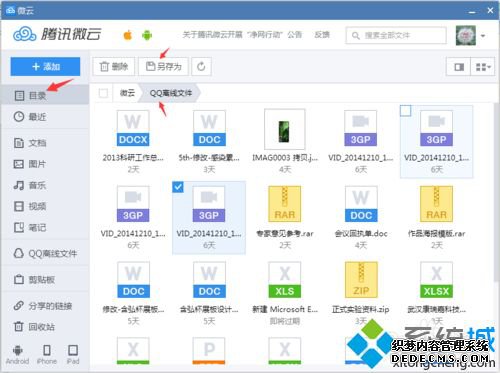Select the DOC file starting with 5th-修改
Screen dimensions: 500x373
(x=209, y=142)
